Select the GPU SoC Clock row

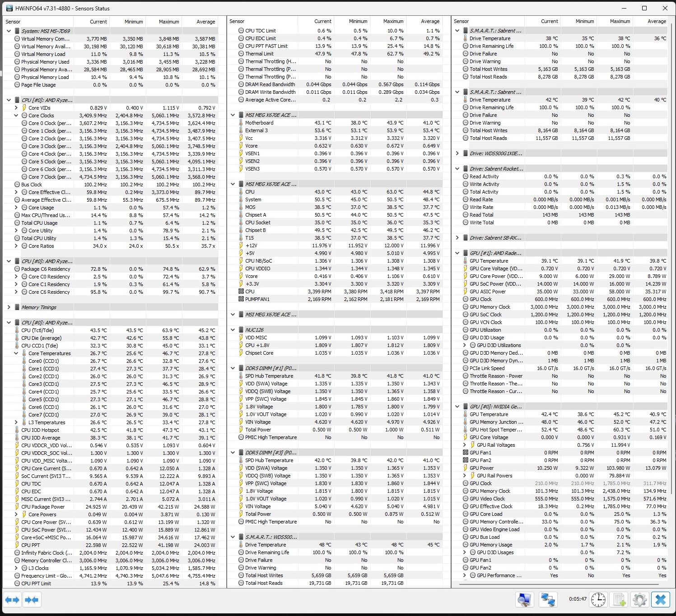coord(560,315)
